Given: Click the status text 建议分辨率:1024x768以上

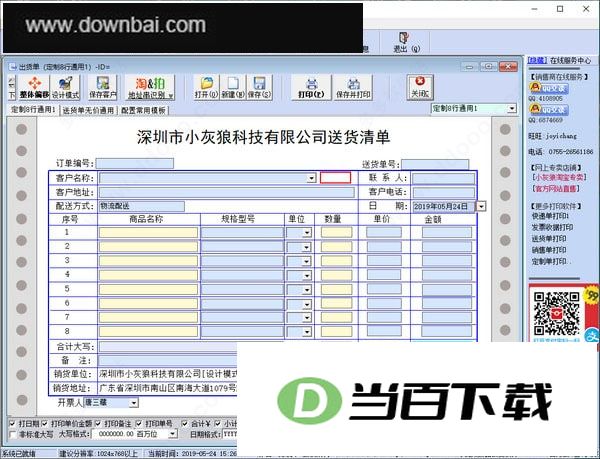Looking at the screenshot, I should click(x=98, y=454).
